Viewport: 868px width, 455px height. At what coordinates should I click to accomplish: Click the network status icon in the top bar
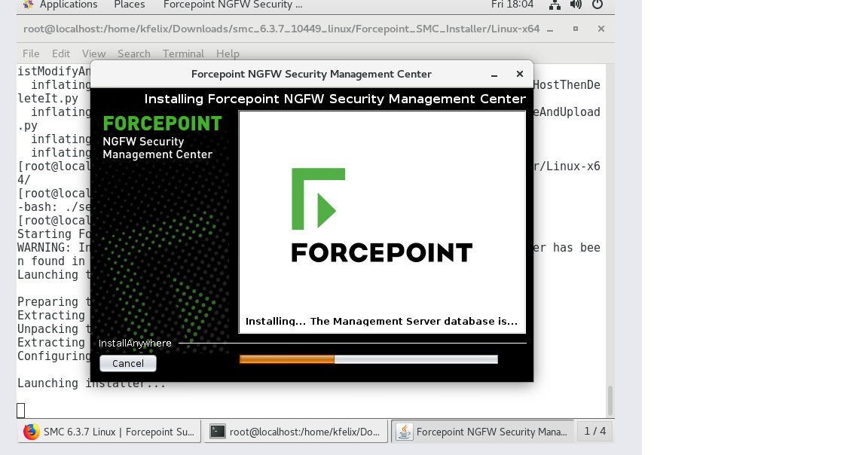coord(554,5)
